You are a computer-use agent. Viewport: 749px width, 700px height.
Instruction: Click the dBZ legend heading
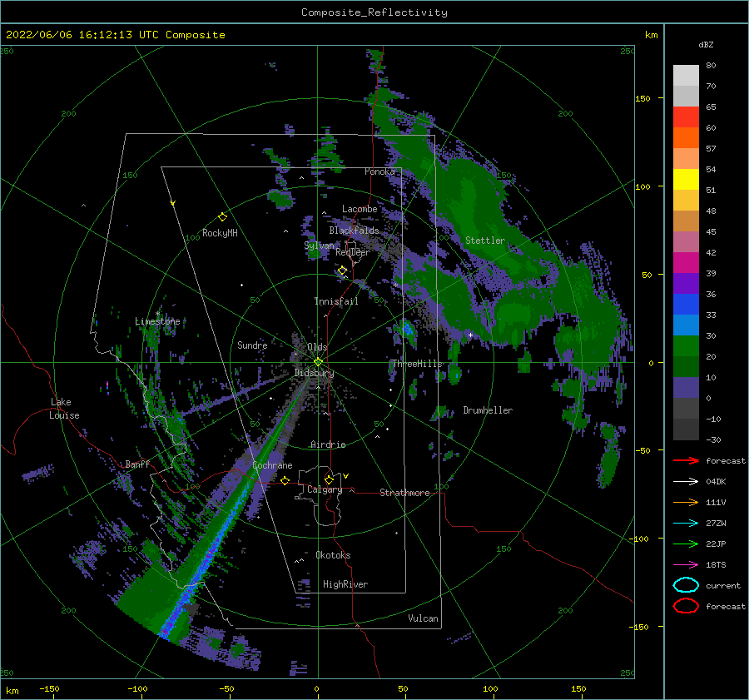click(706, 44)
